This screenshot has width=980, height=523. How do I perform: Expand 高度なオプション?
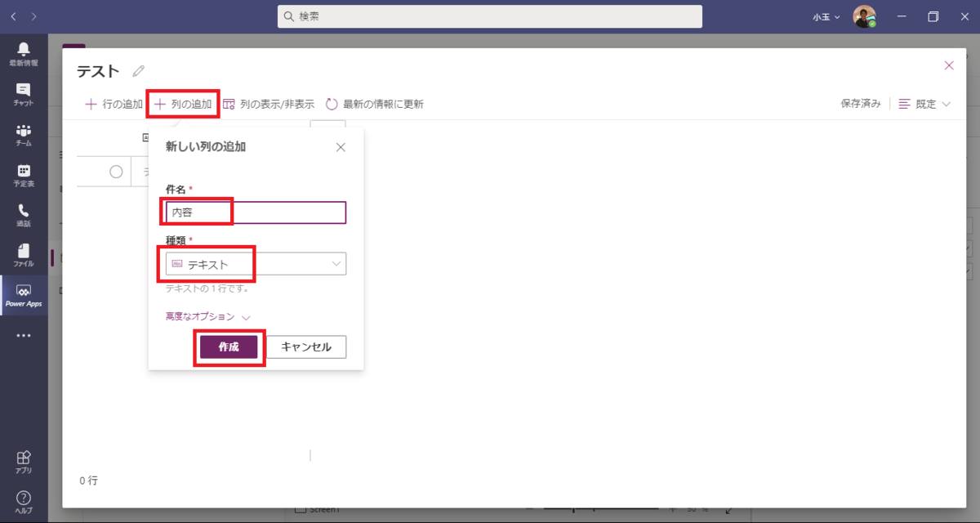click(207, 316)
